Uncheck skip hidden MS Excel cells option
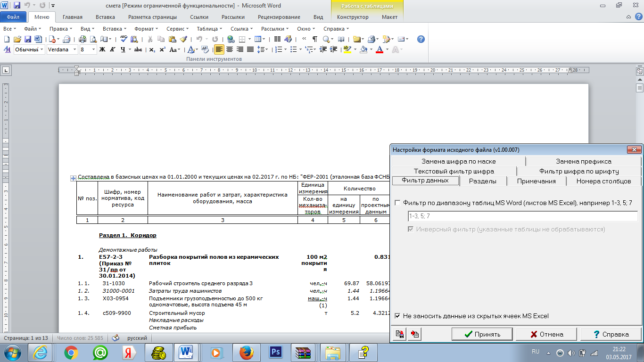This screenshot has width=644, height=362. (x=398, y=316)
